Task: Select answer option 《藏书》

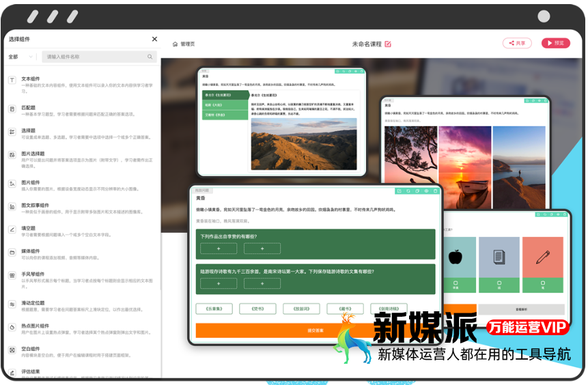Action: [x=345, y=309]
